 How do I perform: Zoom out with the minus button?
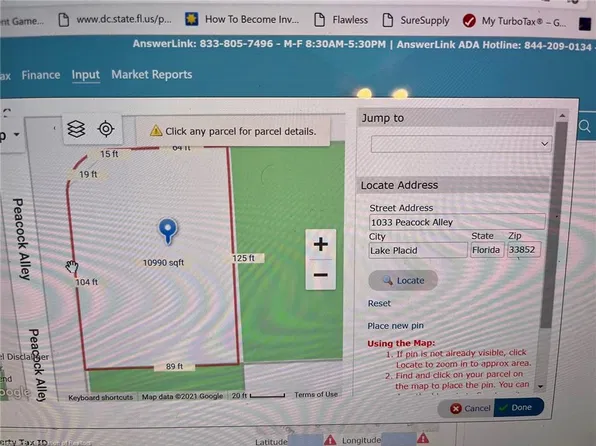[321, 275]
